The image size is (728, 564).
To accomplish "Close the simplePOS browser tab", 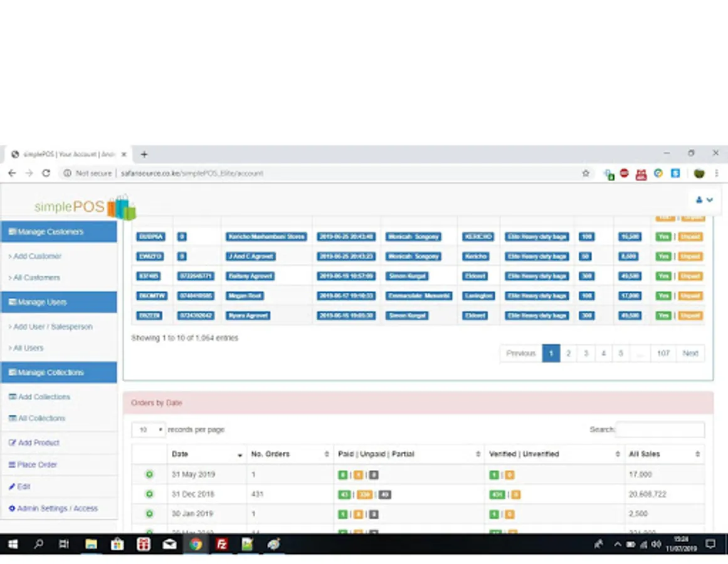I will [124, 154].
